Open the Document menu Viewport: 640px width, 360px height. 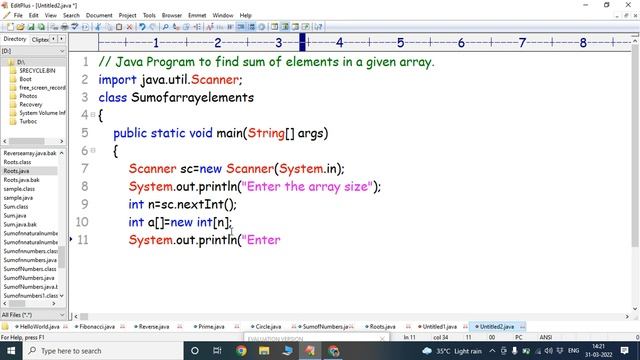pyautogui.click(x=99, y=15)
